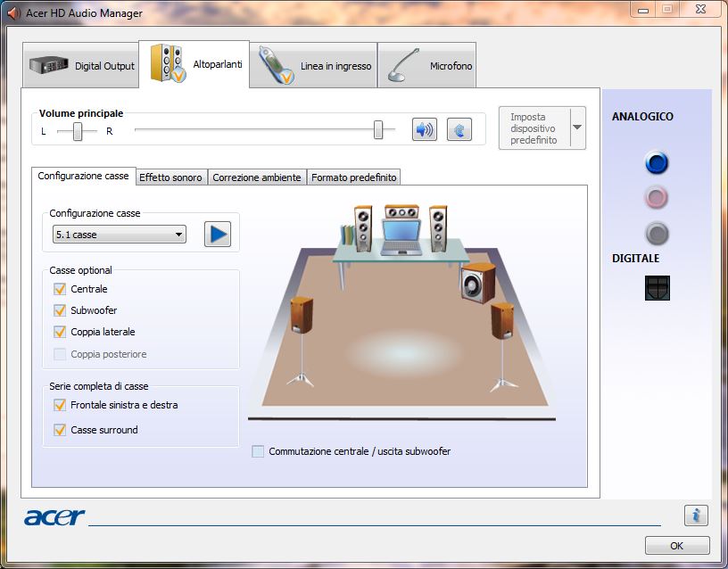Open the Formato predefinito tab
728x569 pixels.
click(353, 177)
